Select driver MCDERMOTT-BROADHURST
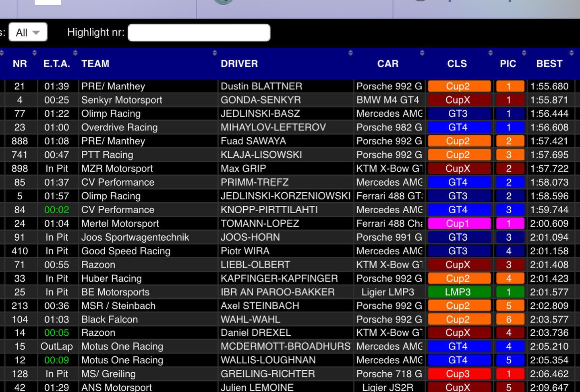This screenshot has height=392, width=580. 286,346
